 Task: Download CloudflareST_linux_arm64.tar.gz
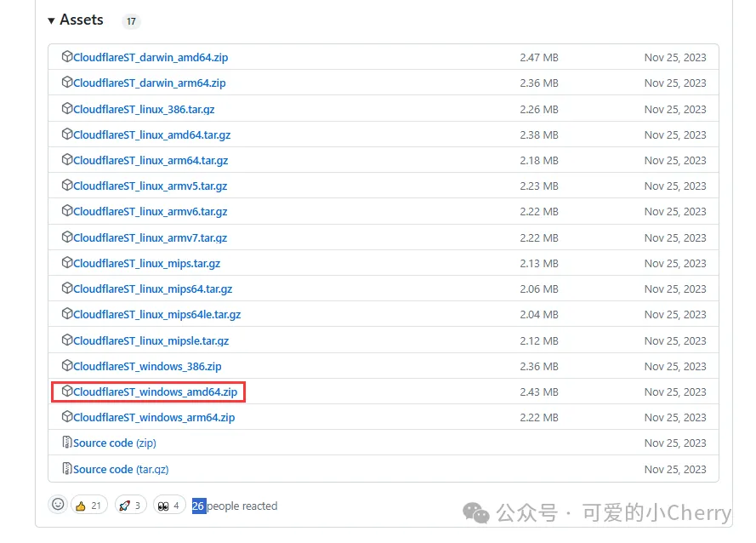pos(151,160)
